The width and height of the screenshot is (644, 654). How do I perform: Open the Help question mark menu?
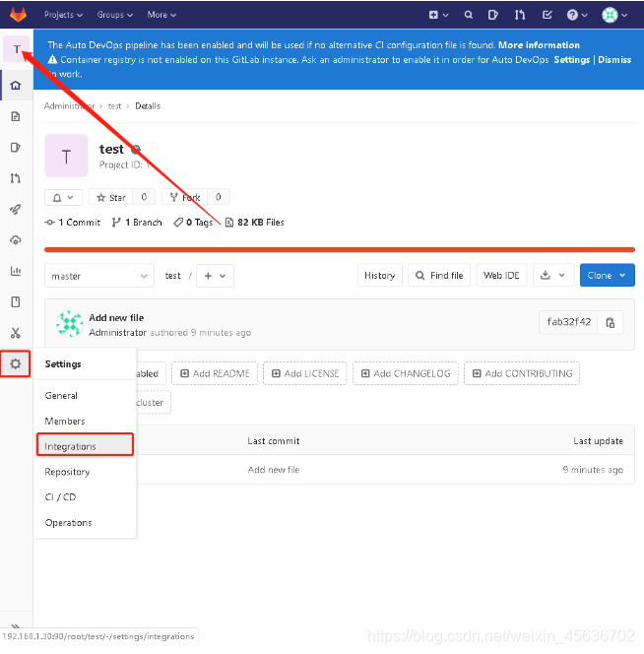[x=577, y=15]
